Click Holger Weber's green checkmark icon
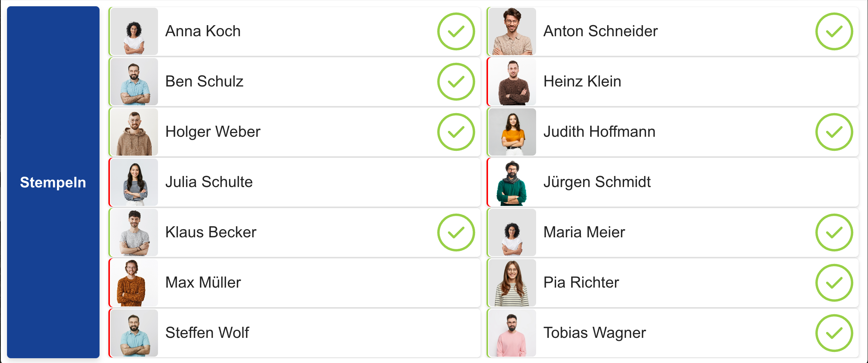Viewport: 868px width, 363px height. pos(456,132)
